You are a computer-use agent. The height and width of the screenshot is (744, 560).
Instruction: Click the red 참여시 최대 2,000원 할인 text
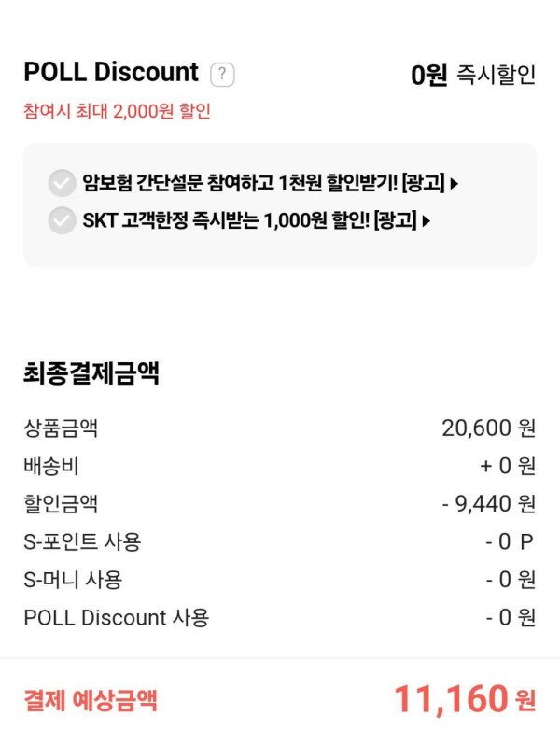point(117,112)
